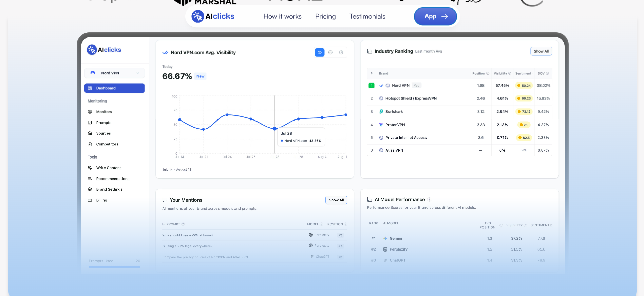Open the Monitors page label
This screenshot has height=296, width=644.
click(104, 112)
